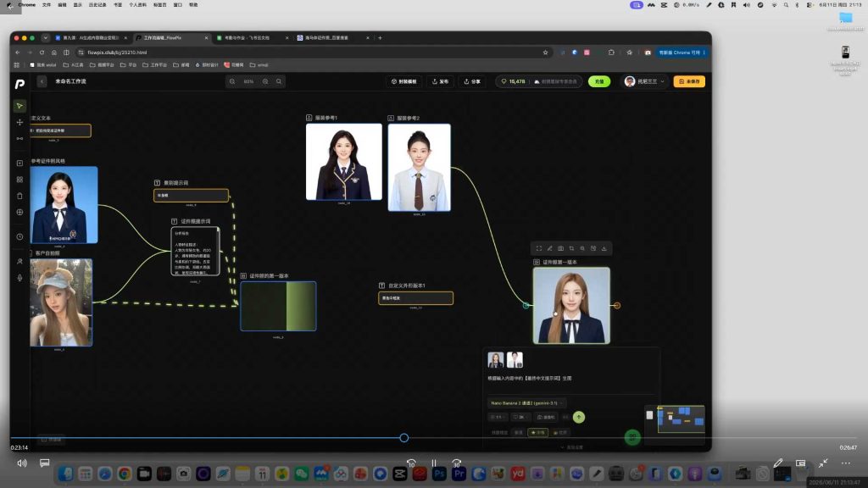
Task: Click the add node plus-square icon
Action: (19, 164)
